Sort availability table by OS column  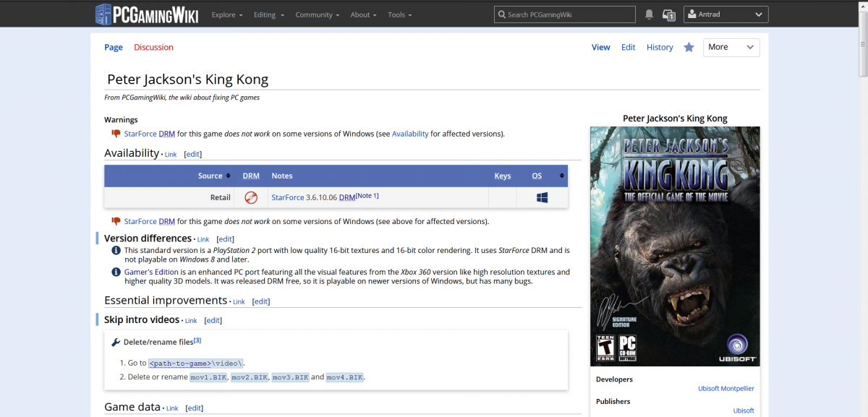point(561,176)
